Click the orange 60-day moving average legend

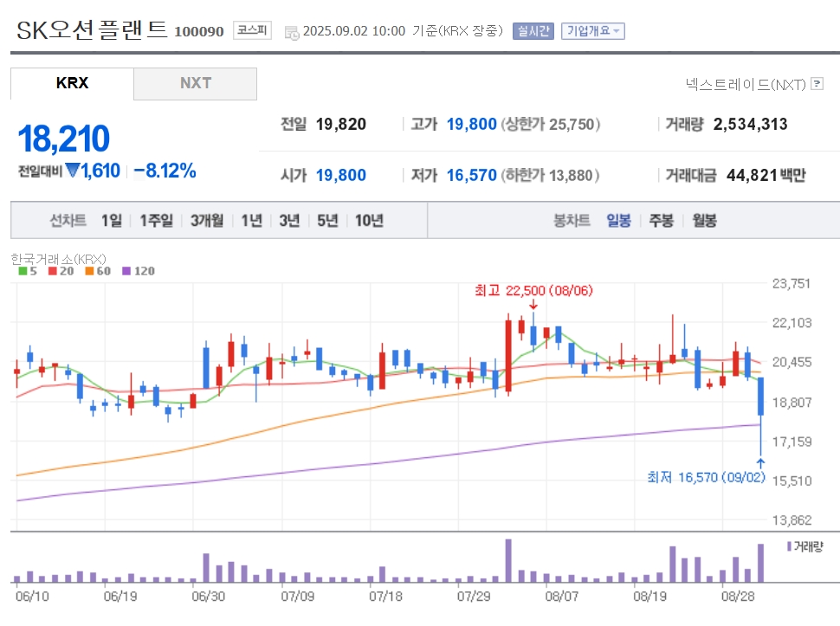coord(98,271)
